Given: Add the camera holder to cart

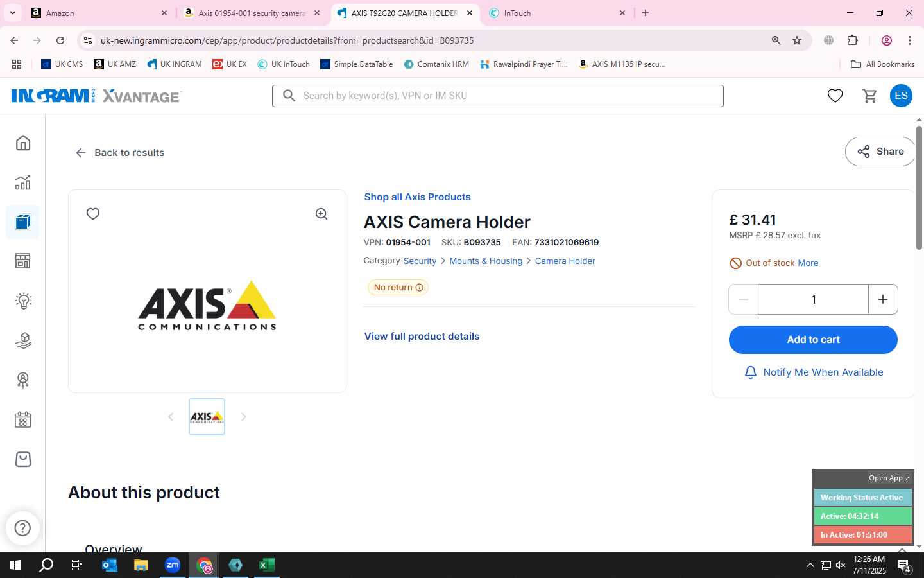Looking at the screenshot, I should (813, 340).
